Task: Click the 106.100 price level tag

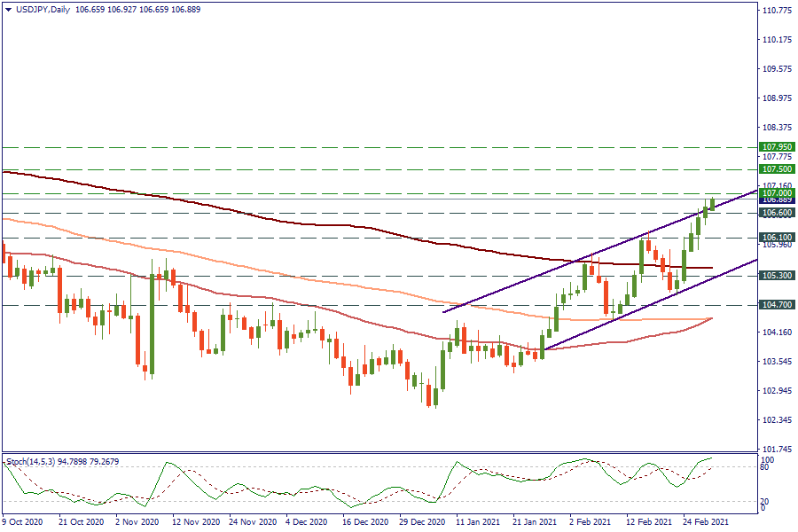Action: [777, 238]
